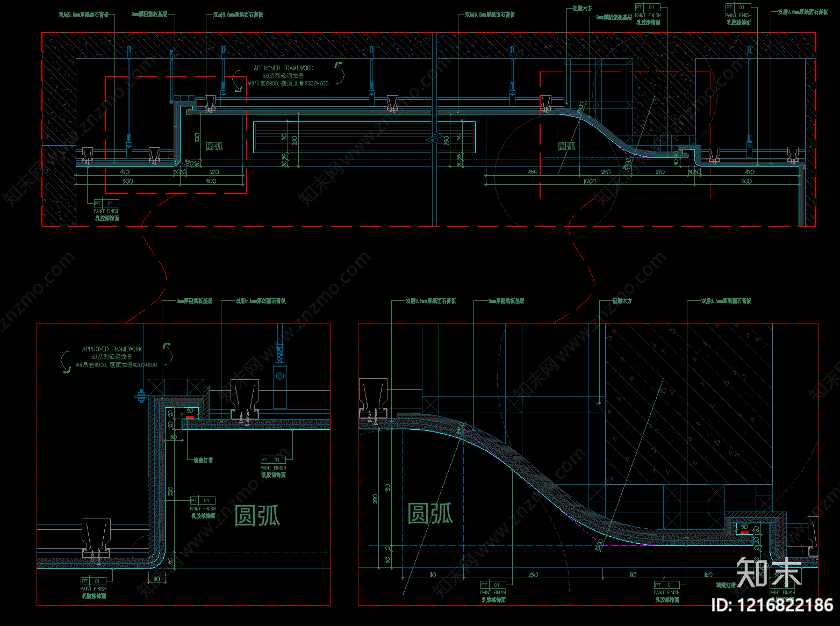
Task: Click the "1000" dimension in the upper section
Action: coord(590,182)
